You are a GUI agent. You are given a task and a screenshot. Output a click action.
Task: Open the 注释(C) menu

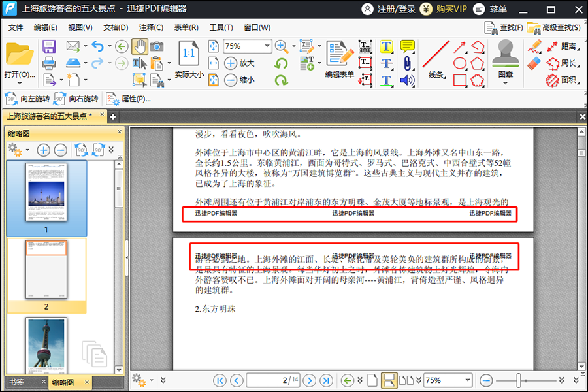click(x=151, y=27)
